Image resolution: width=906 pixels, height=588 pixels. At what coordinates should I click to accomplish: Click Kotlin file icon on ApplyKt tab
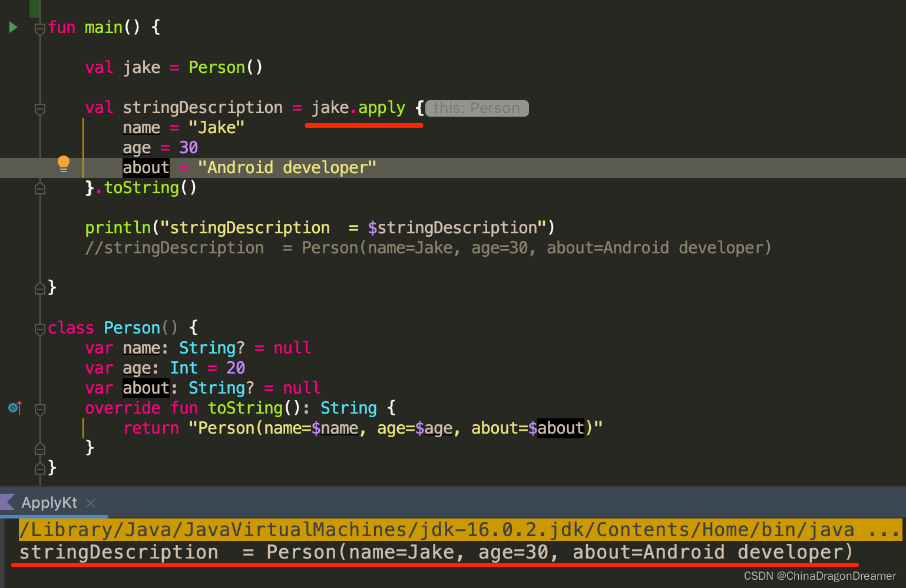coord(8,503)
